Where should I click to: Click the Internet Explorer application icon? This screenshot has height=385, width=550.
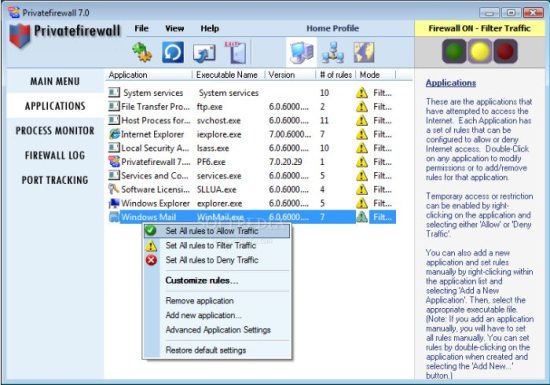tap(114, 134)
